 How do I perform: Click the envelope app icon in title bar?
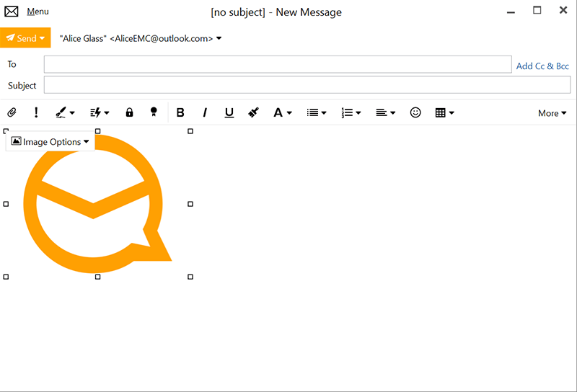tap(12, 12)
